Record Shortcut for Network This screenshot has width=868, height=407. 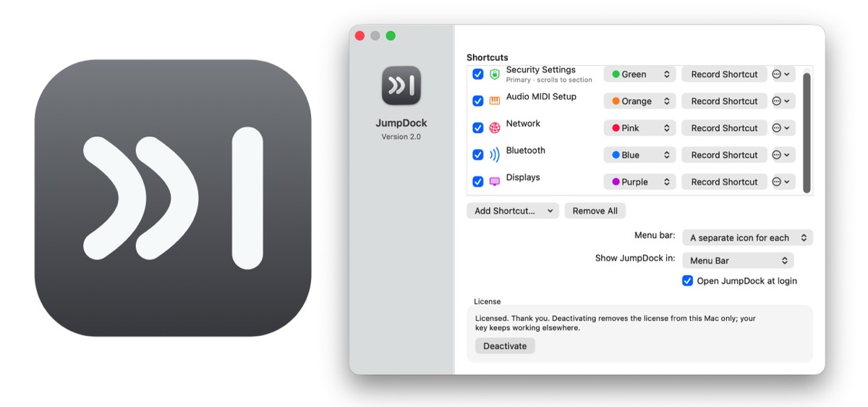724,128
